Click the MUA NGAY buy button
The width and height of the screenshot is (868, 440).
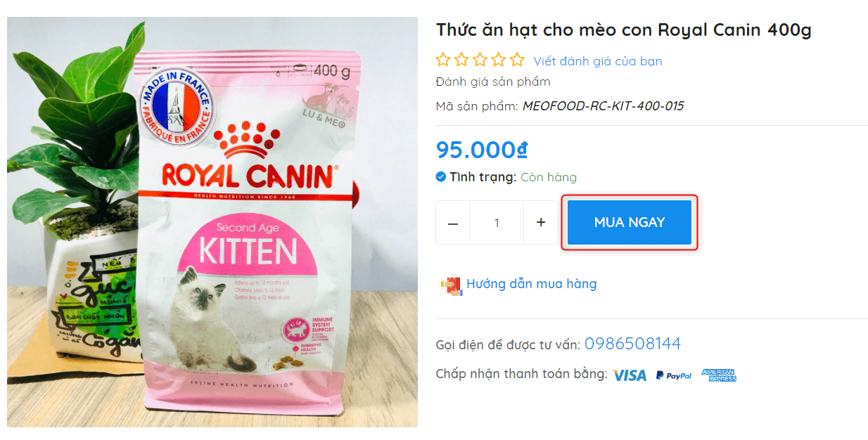pos(630,222)
